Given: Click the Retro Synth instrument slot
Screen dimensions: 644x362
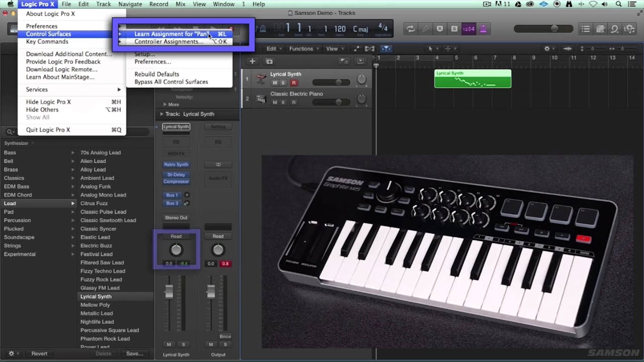Looking at the screenshot, I should 176,164.
